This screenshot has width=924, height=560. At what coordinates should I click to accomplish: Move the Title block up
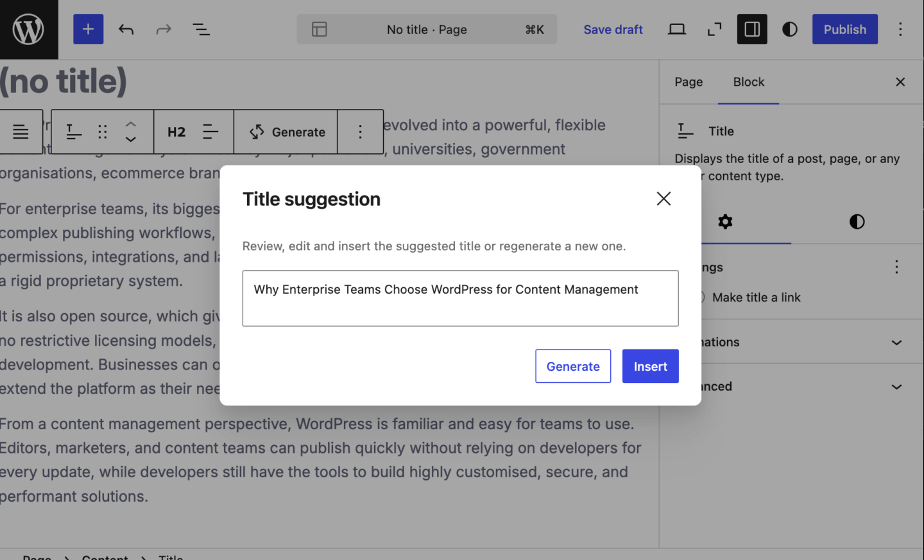pyautogui.click(x=131, y=124)
